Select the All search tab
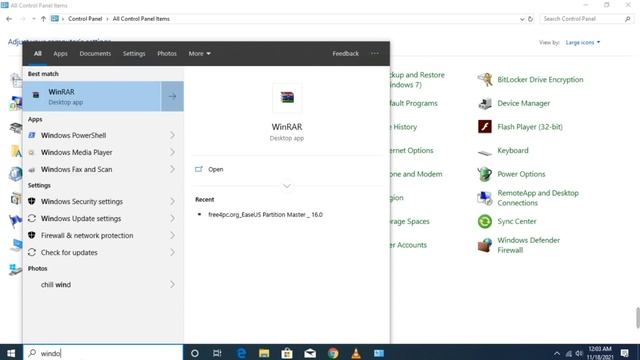Image resolution: width=640 pixels, height=360 pixels. [x=38, y=53]
